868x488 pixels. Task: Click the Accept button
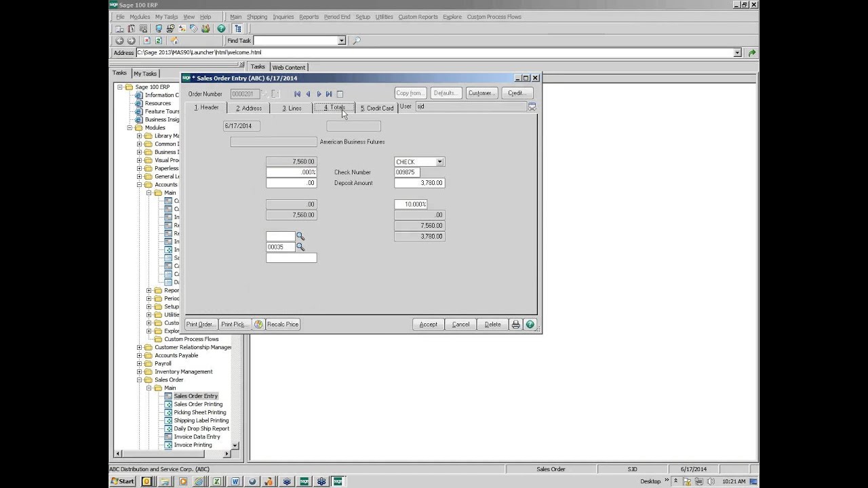429,325
